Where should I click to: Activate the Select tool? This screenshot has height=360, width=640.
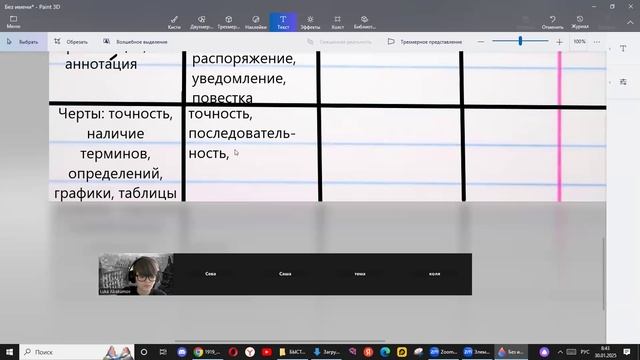point(23,42)
